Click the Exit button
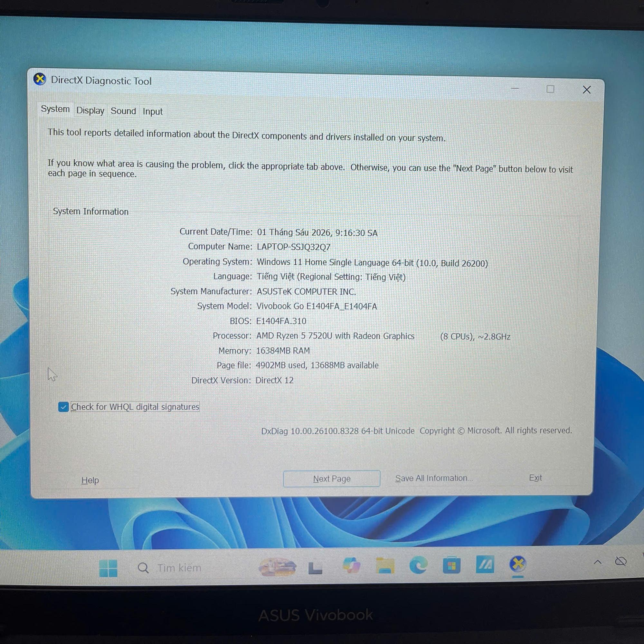 [x=535, y=478]
